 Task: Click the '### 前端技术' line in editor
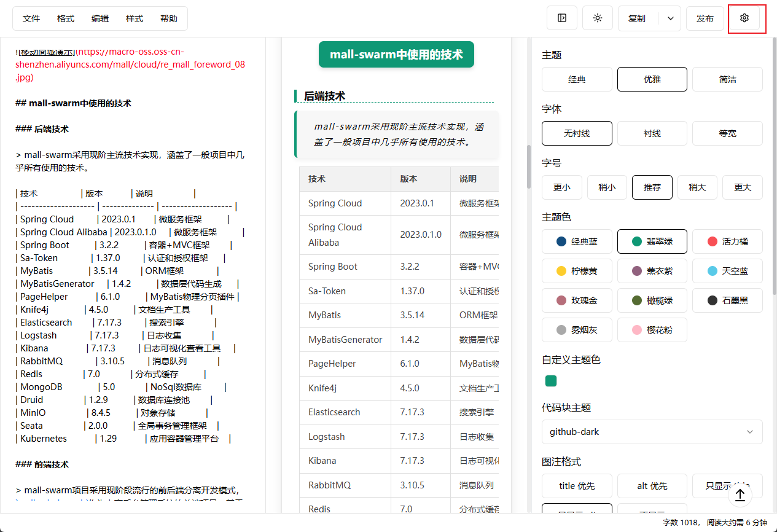42,464
